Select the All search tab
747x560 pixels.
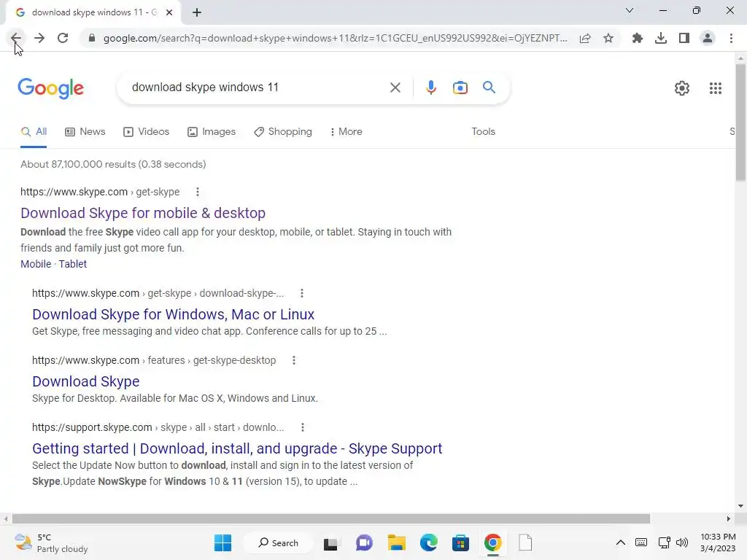click(x=34, y=132)
